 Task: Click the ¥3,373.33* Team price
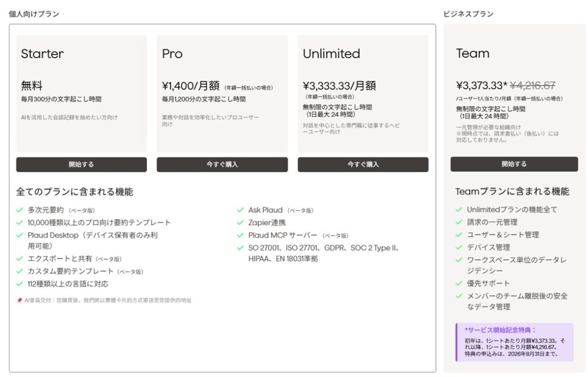point(482,85)
